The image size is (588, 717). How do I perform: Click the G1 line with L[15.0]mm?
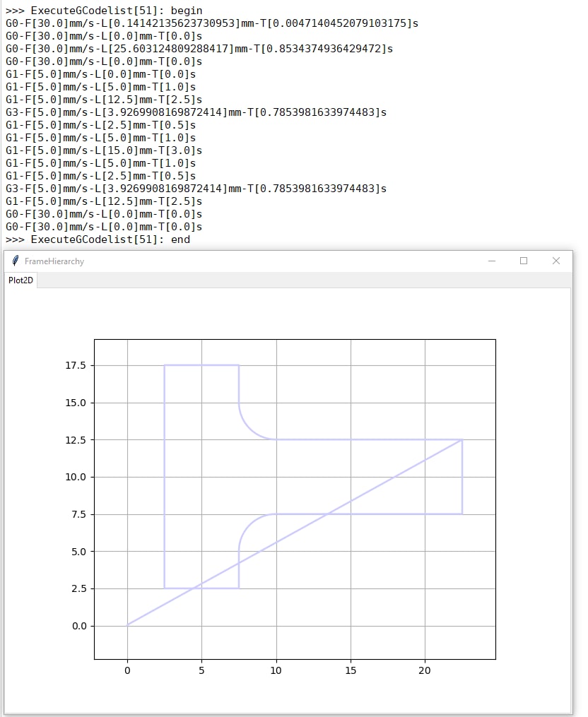104,150
